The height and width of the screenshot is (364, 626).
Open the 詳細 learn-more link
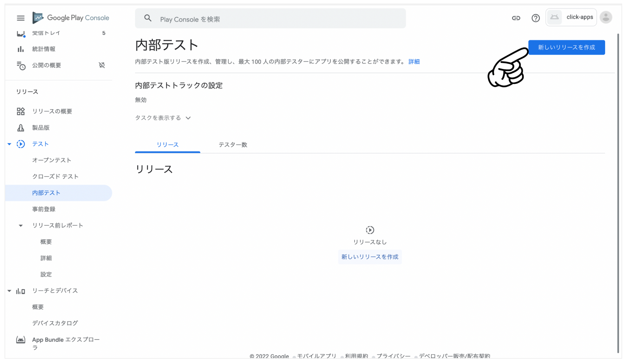[414, 62]
